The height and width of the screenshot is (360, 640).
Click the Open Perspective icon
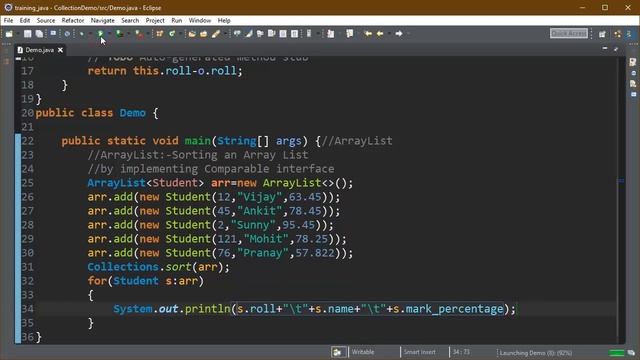coord(602,34)
